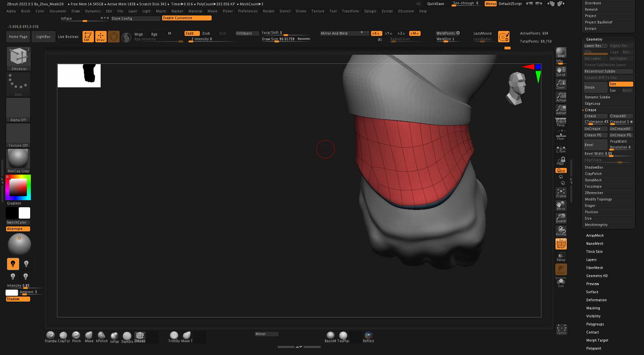Open the Dots stroke type selector
Screen dimensions: 644x355
coord(18,84)
